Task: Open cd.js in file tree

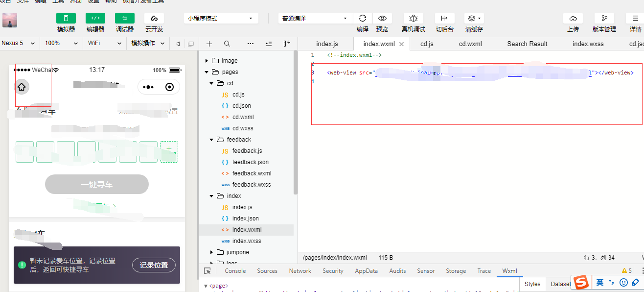Action: [x=238, y=95]
